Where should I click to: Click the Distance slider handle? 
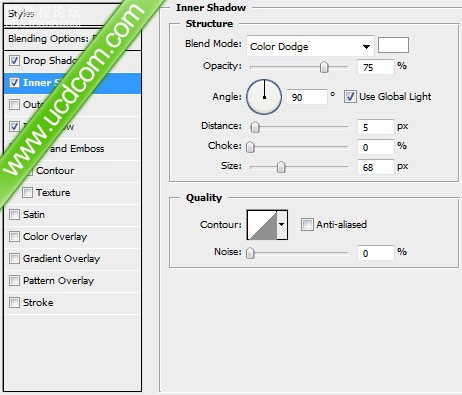click(255, 127)
